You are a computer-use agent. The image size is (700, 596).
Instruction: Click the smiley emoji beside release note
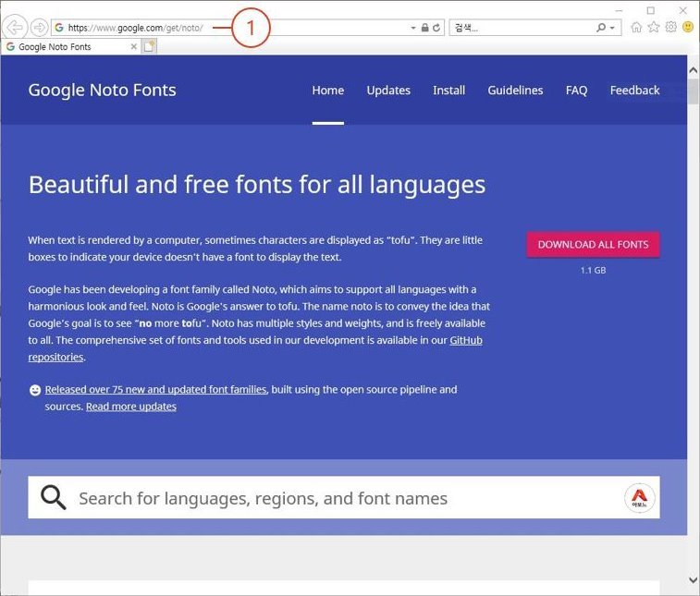[35, 390]
